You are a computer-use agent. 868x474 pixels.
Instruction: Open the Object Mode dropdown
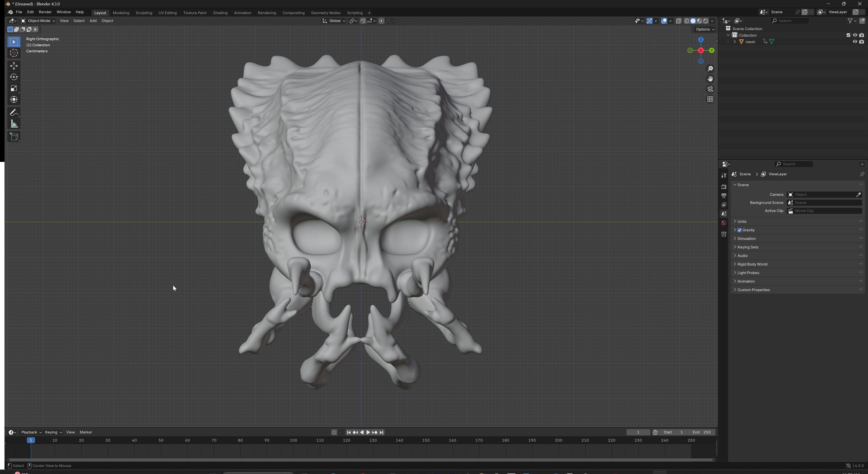38,21
